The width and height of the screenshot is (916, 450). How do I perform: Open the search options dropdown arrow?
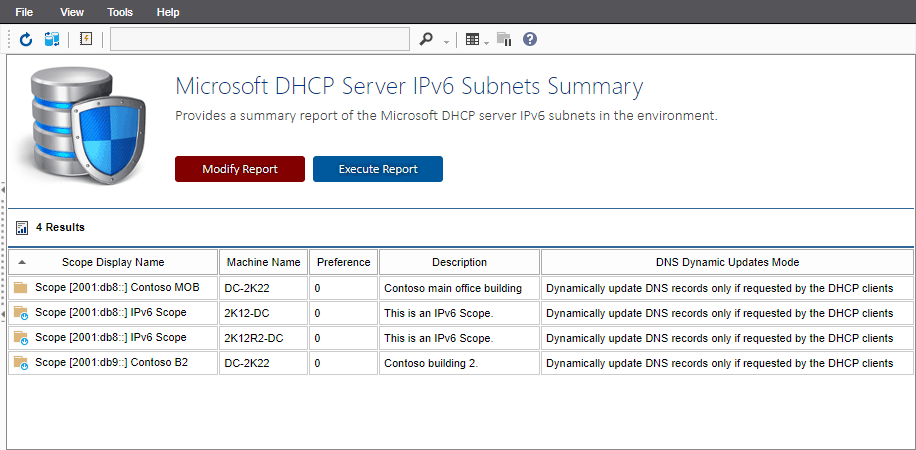446,41
